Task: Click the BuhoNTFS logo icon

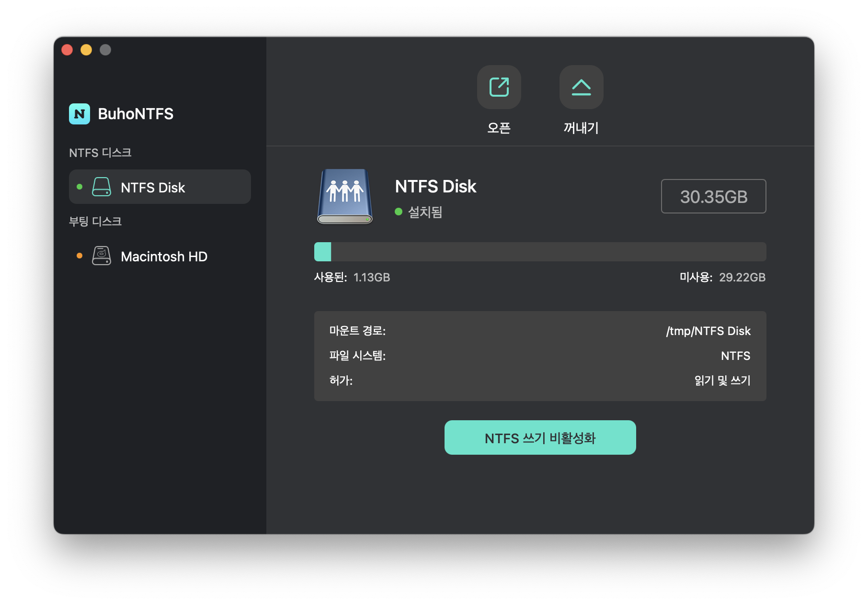Action: (80, 114)
